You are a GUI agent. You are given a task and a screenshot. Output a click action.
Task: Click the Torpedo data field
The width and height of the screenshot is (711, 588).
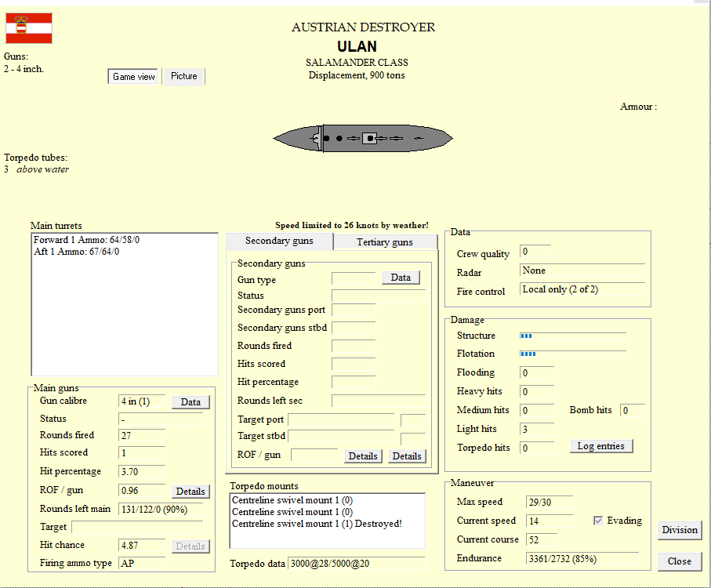[x=357, y=564]
